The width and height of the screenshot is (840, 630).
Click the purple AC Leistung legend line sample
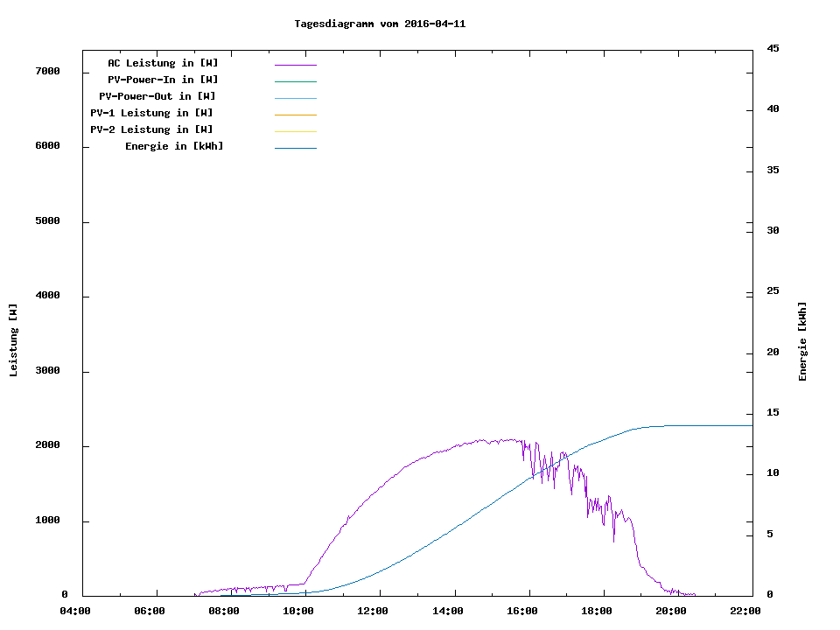point(295,65)
